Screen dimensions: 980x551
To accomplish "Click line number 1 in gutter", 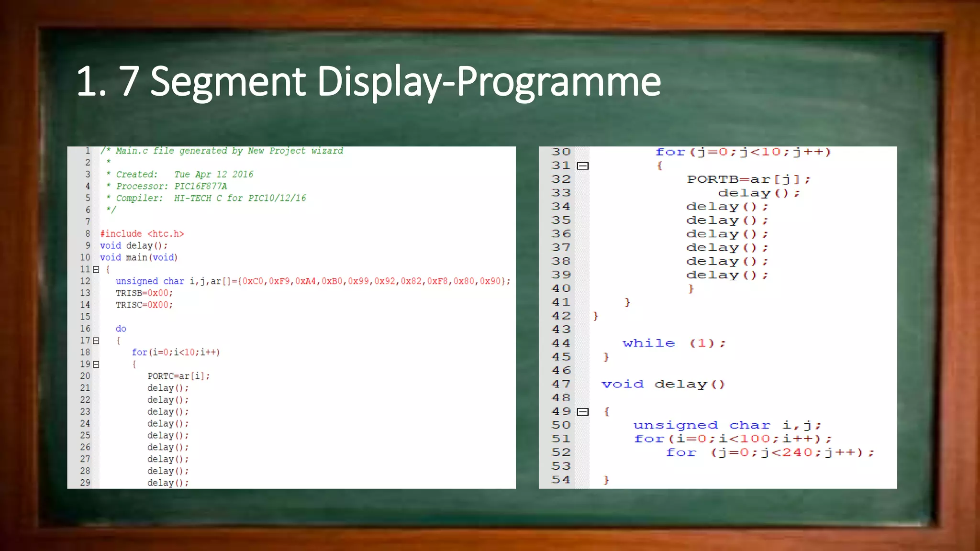I will pyautogui.click(x=88, y=151).
